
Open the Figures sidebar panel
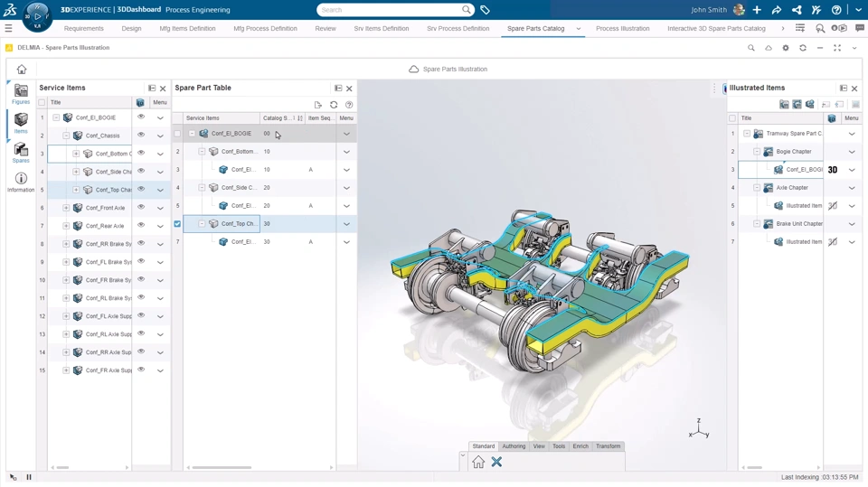[x=21, y=94]
